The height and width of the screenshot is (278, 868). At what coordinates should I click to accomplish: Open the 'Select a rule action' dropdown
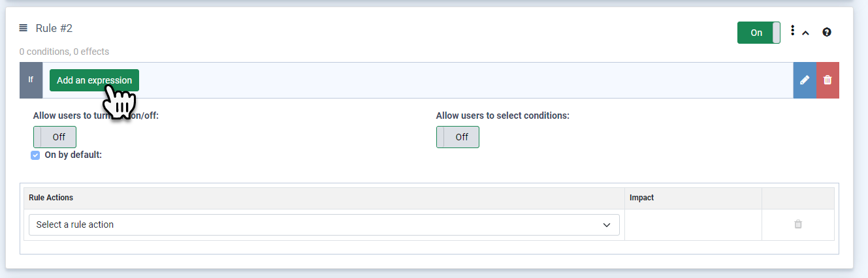(x=324, y=224)
